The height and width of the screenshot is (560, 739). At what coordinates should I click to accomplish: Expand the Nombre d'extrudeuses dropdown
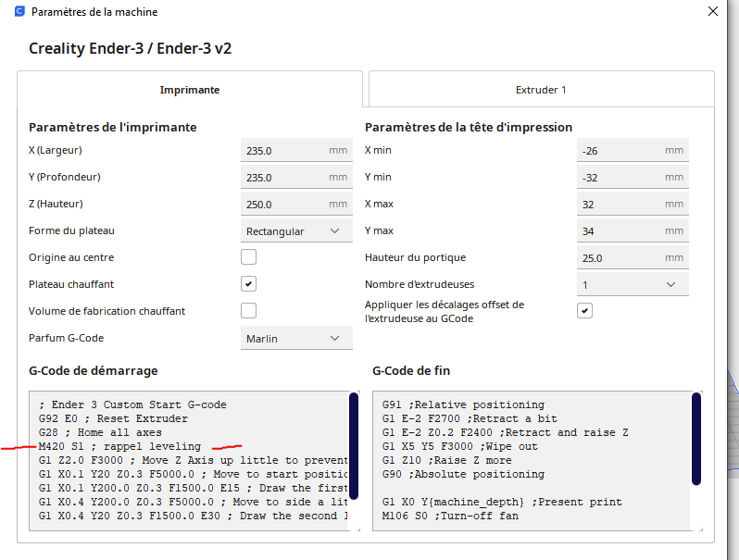pos(633,284)
